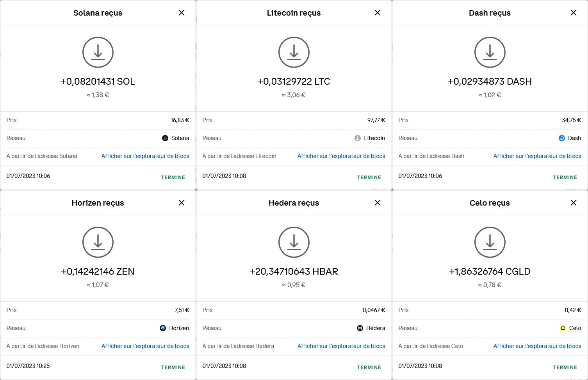Click the 34,75 € price
This screenshot has width=588, height=380.
click(572, 120)
